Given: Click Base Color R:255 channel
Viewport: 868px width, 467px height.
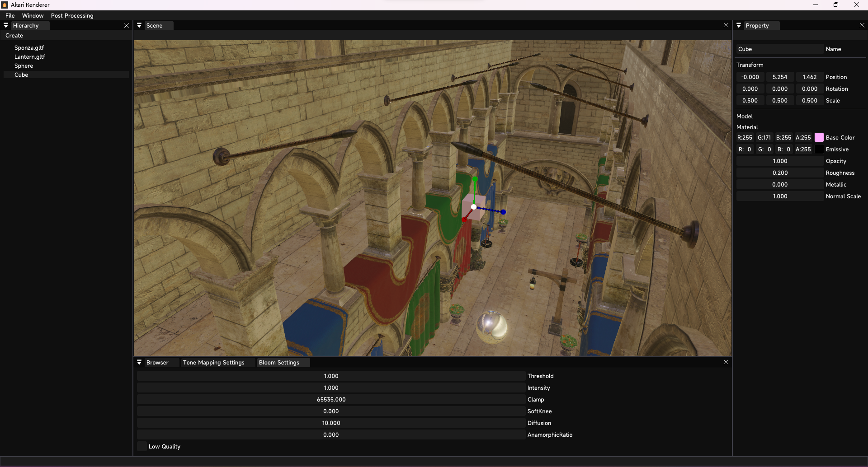Looking at the screenshot, I should 745,137.
